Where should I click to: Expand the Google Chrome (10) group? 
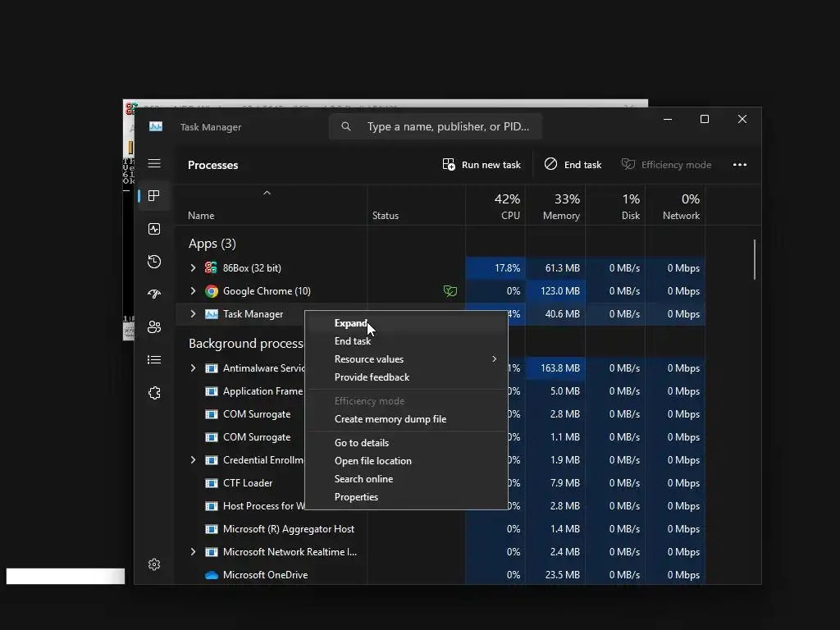tap(194, 291)
